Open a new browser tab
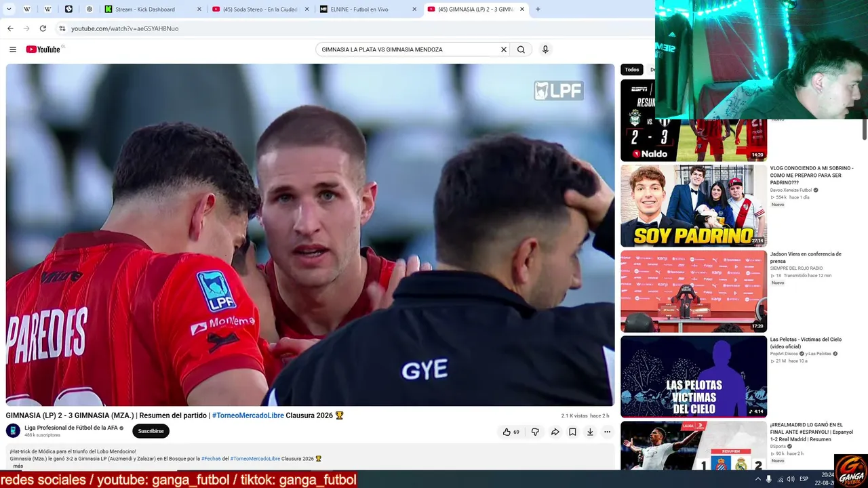Viewport: 868px width, 488px height. click(538, 9)
